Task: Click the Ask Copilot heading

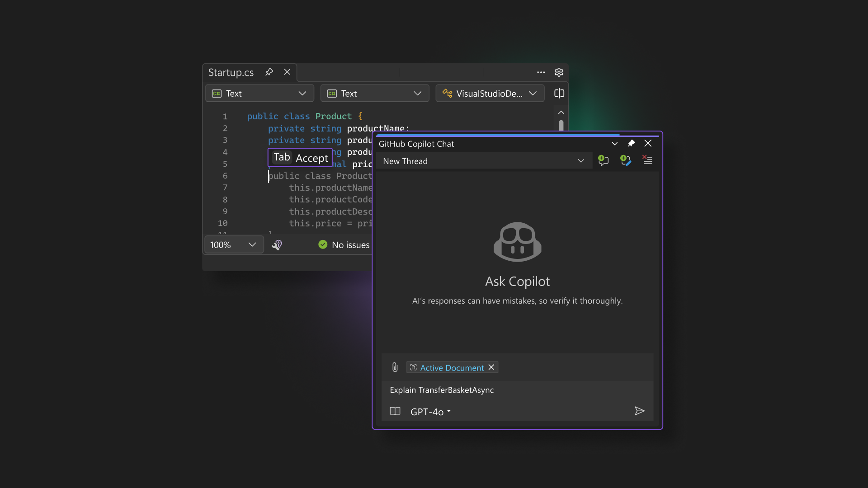Action: click(517, 281)
